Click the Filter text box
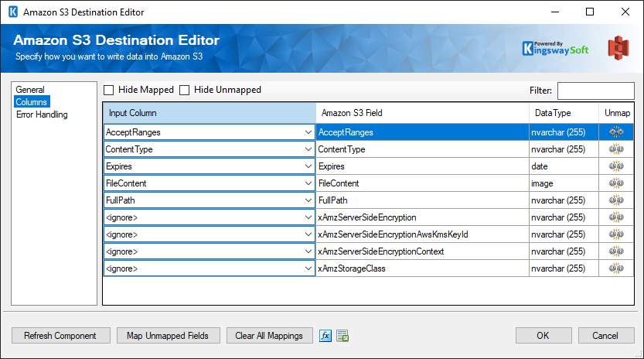 (595, 91)
